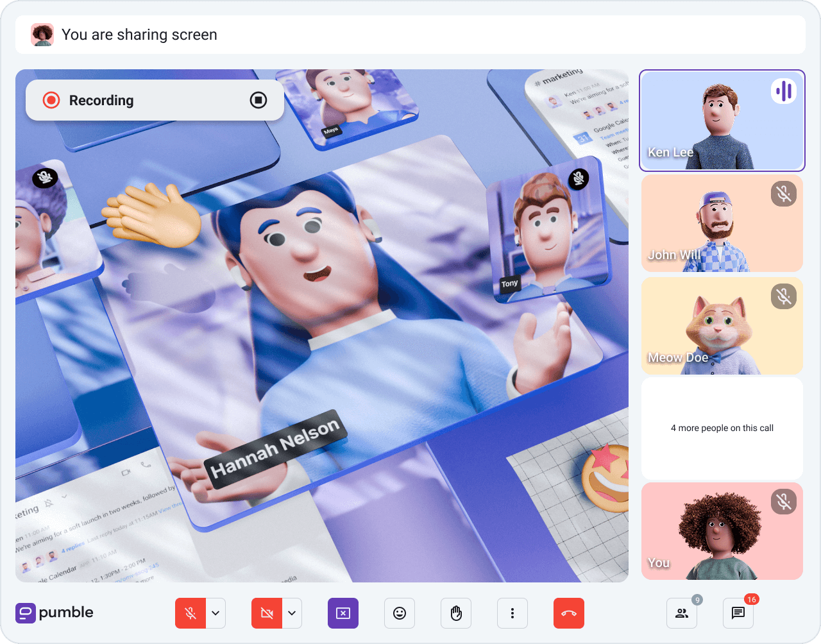Stop the recording
The image size is (821, 644).
click(258, 100)
